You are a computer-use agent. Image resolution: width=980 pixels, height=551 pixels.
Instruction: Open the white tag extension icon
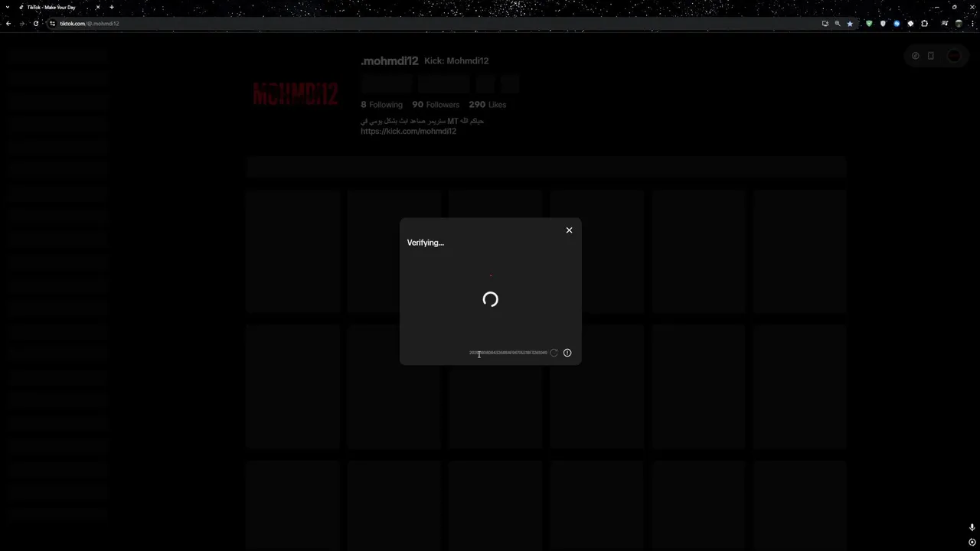910,24
